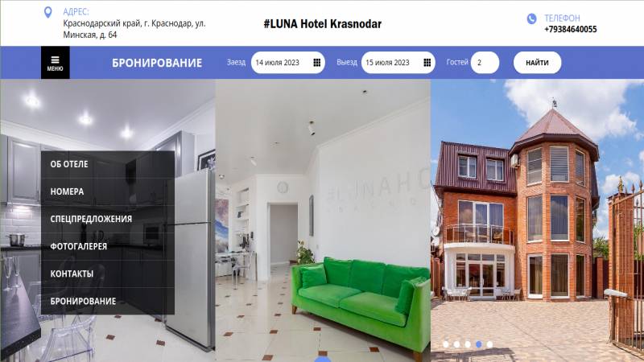
Task: Select the last slideshow dot
Action: coord(489,344)
